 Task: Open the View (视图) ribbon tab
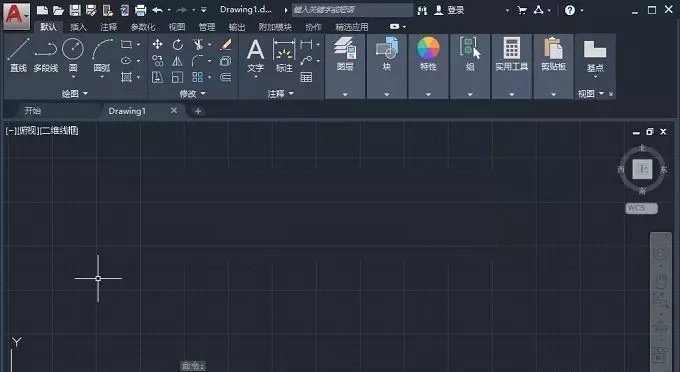click(x=177, y=27)
